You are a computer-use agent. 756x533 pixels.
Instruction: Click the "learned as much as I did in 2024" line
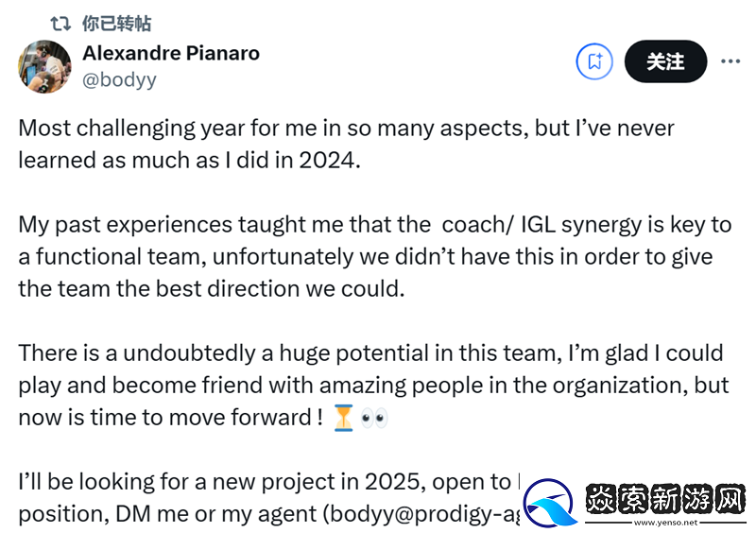(189, 159)
